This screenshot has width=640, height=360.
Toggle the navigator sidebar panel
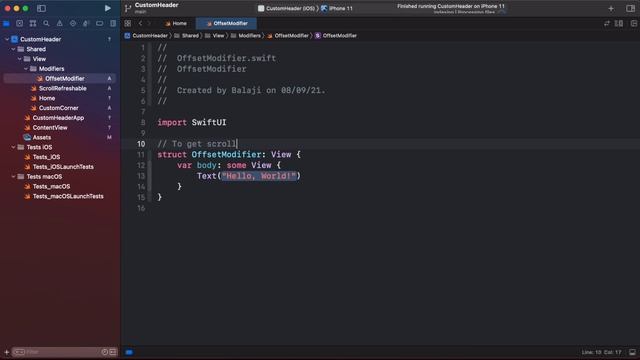pos(41,8)
